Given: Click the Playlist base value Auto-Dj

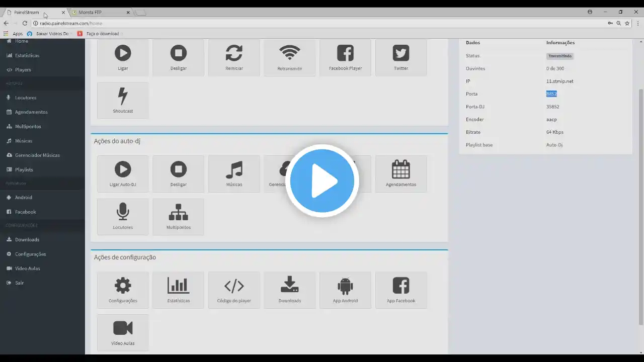Looking at the screenshot, I should (x=554, y=145).
